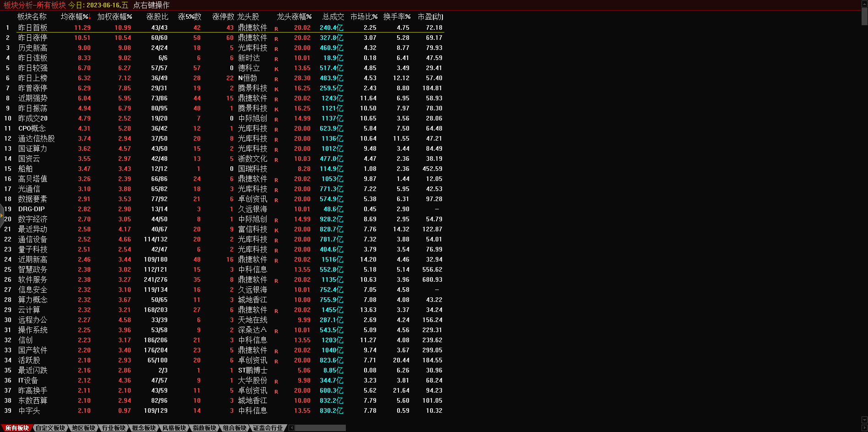Click the vertical scrollbar thumb
This screenshot has height=432, width=868.
point(864,16)
